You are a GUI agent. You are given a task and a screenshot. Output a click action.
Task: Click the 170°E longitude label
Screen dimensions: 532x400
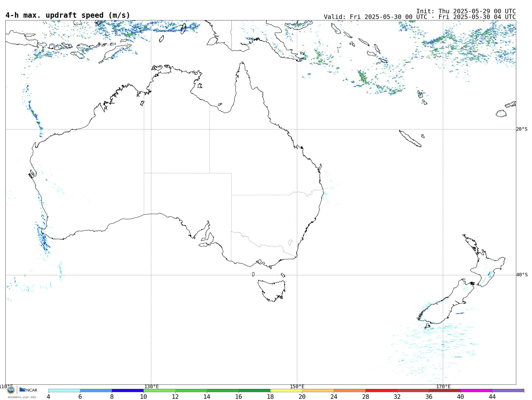coord(443,387)
